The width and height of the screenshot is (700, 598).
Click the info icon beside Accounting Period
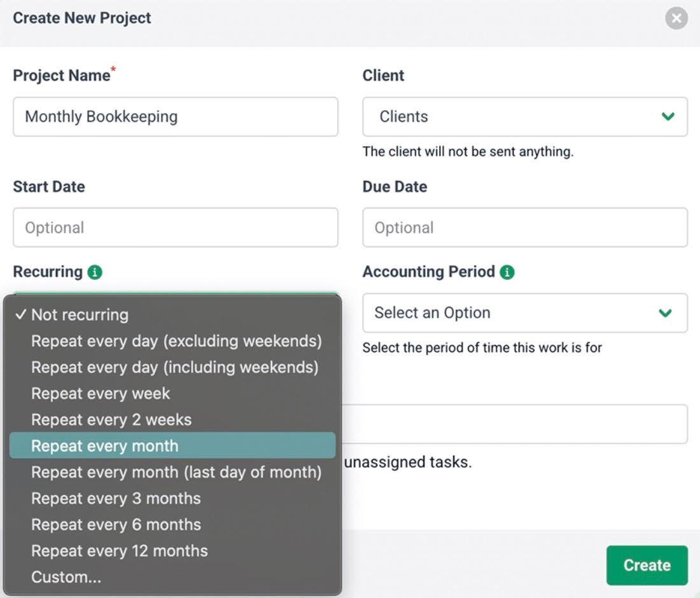(506, 272)
